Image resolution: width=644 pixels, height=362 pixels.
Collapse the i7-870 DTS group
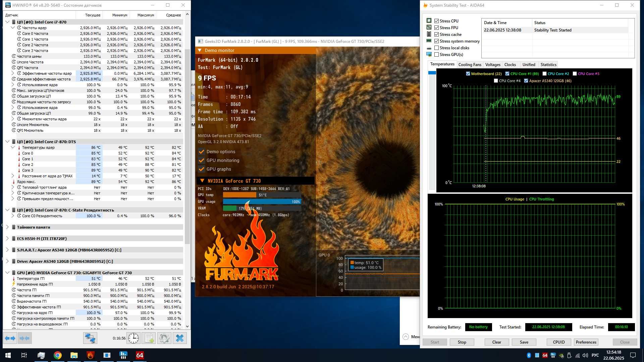pyautogui.click(x=7, y=141)
